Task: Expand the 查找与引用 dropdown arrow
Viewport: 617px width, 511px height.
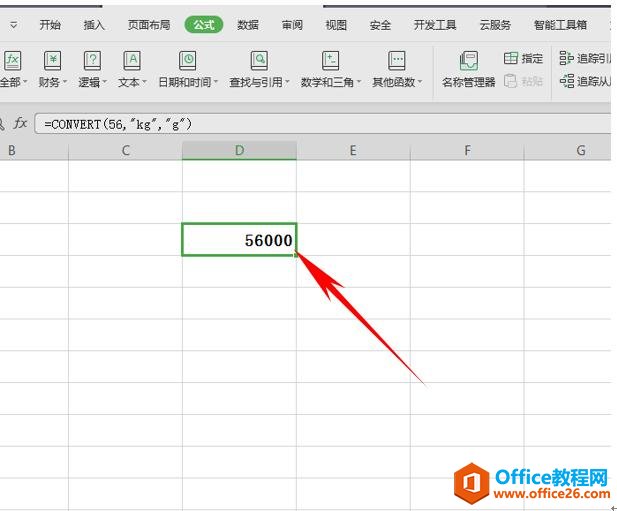Action: [x=287, y=82]
